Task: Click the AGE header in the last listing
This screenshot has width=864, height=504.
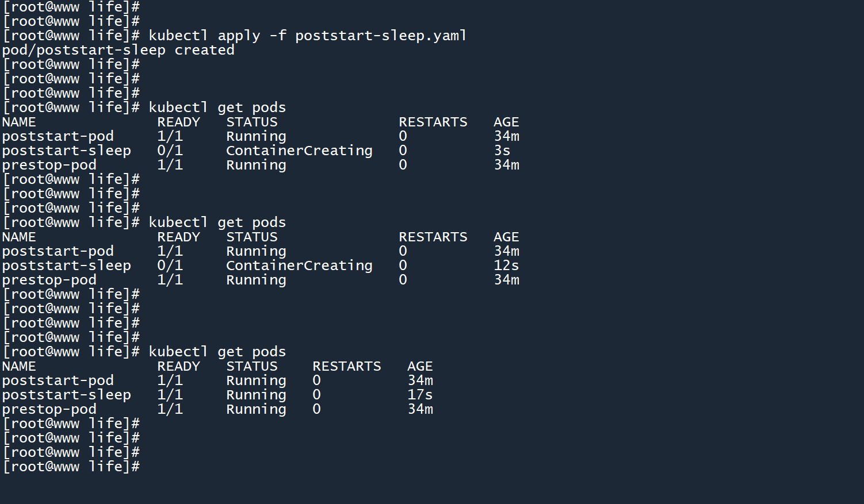Action: 420,366
